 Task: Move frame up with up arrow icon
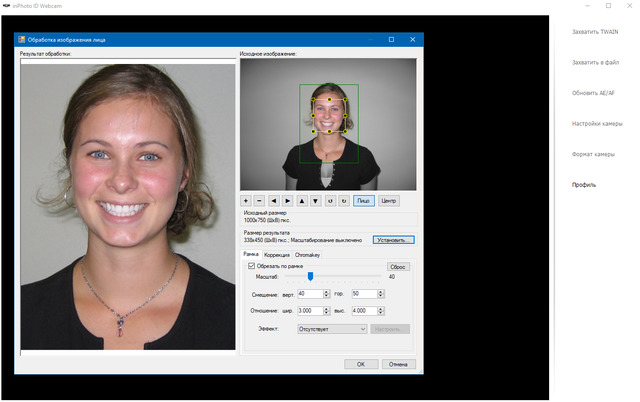pyautogui.click(x=302, y=200)
